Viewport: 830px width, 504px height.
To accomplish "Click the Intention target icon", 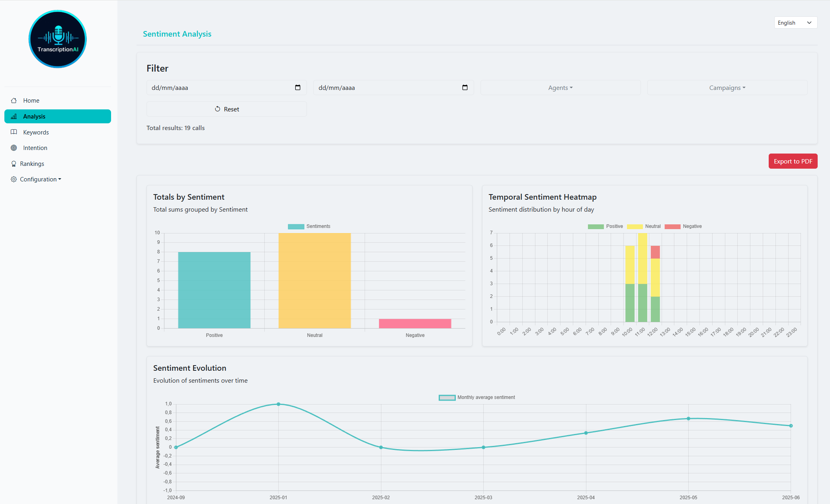I will pyautogui.click(x=14, y=148).
